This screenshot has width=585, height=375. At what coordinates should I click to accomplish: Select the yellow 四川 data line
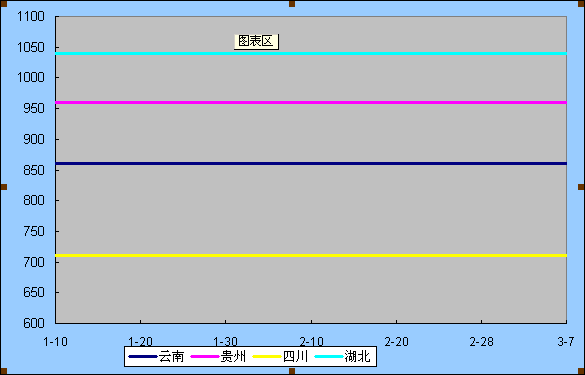[x=311, y=256]
